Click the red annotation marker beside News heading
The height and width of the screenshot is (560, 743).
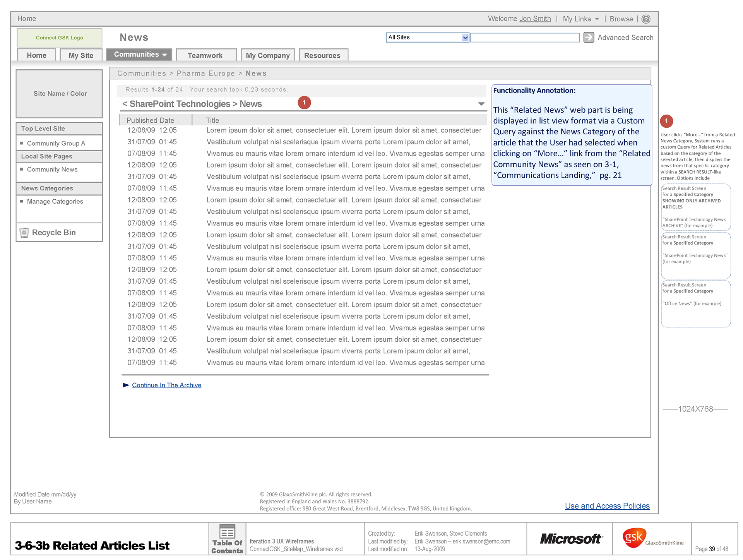coord(304,103)
